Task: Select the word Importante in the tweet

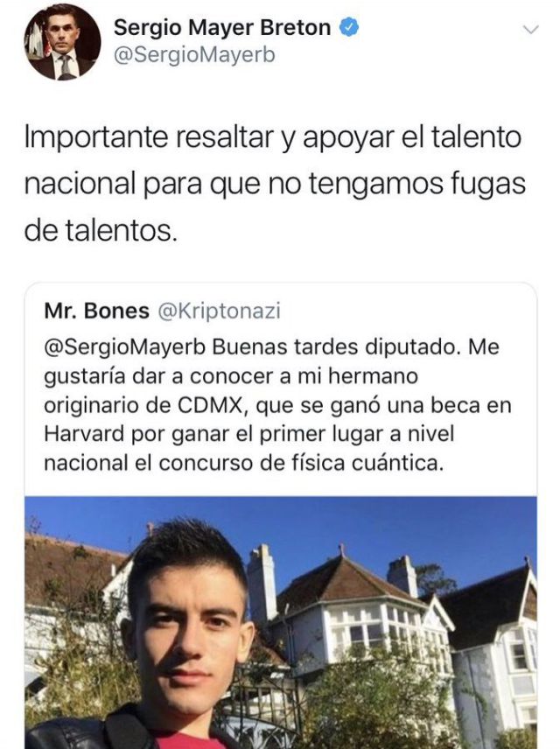Action: pos(96,137)
